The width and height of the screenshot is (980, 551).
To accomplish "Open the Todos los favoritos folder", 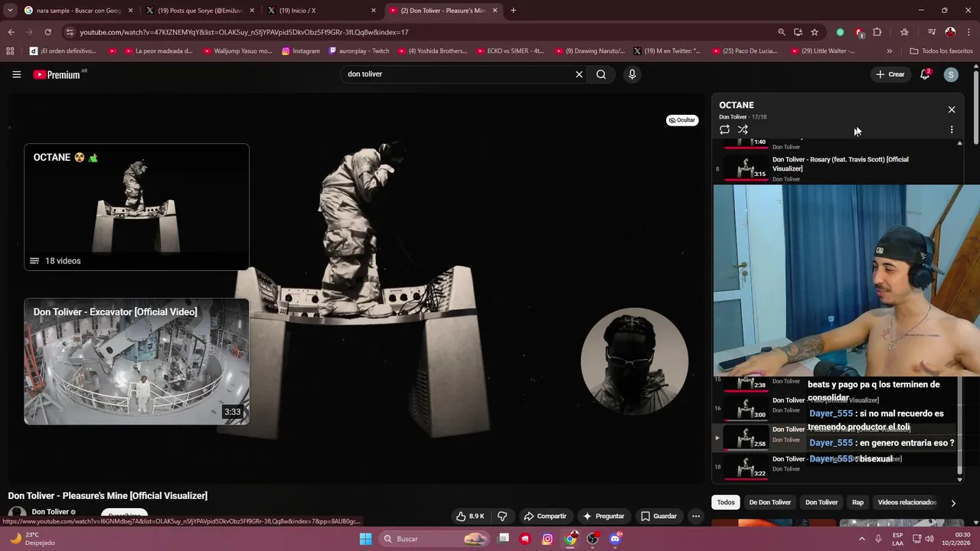I will coord(941,51).
